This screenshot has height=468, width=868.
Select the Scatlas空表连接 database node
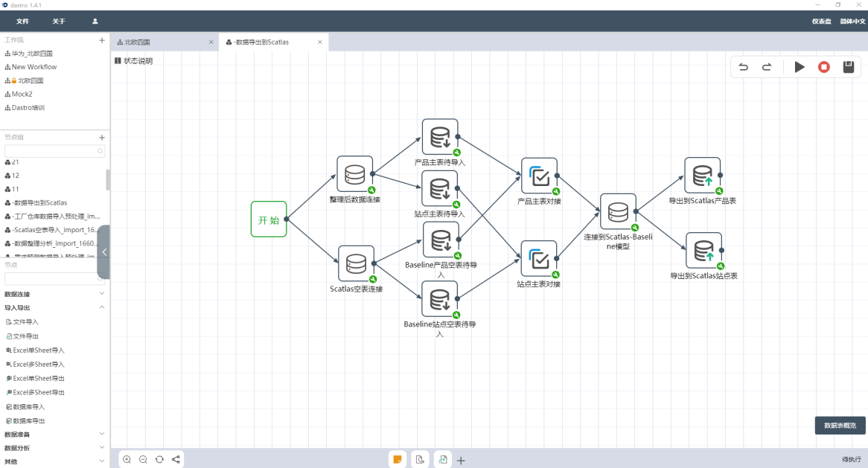point(356,264)
